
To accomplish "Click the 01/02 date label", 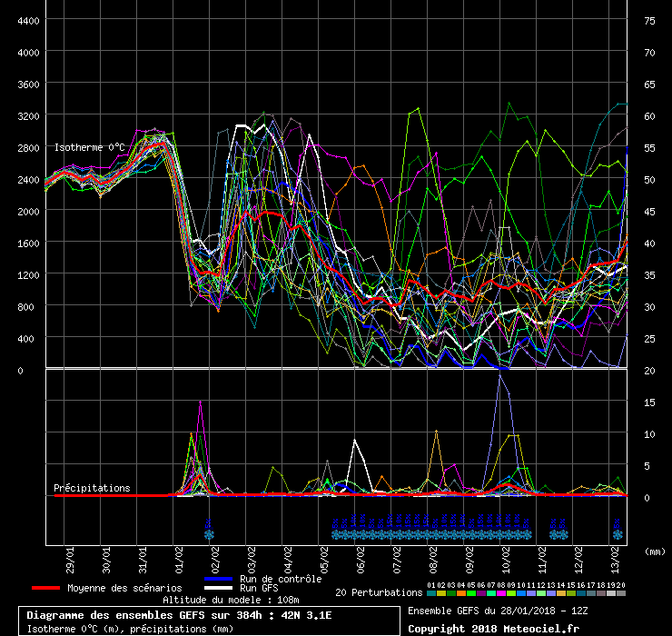I will (x=179, y=560).
